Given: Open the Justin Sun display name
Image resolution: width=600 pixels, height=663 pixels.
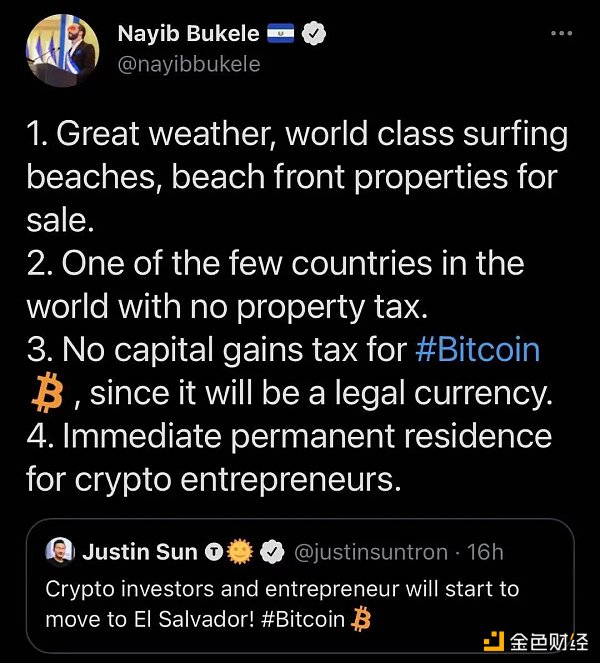Looking at the screenshot, I should (x=139, y=551).
